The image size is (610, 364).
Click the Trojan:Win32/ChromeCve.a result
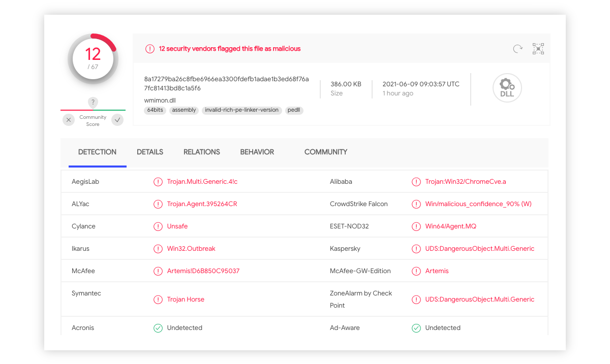pyautogui.click(x=466, y=182)
